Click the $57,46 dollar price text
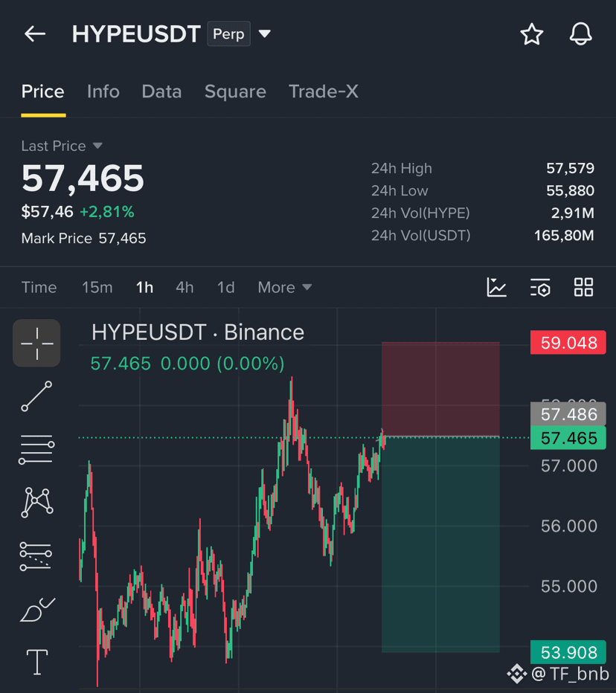 coord(48,212)
